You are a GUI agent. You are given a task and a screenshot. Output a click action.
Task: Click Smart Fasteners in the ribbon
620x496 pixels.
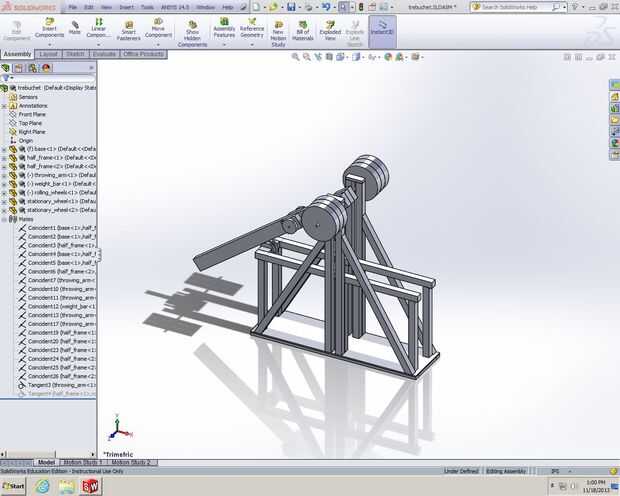[129, 31]
